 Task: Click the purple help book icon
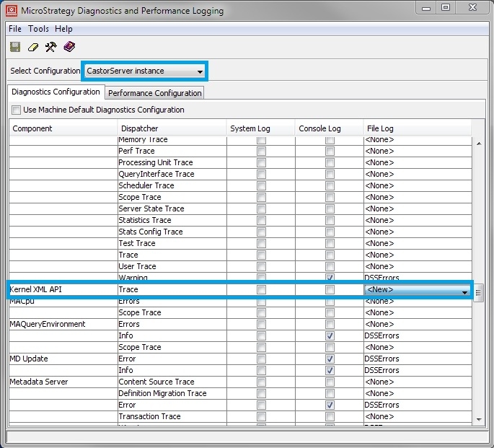(69, 47)
